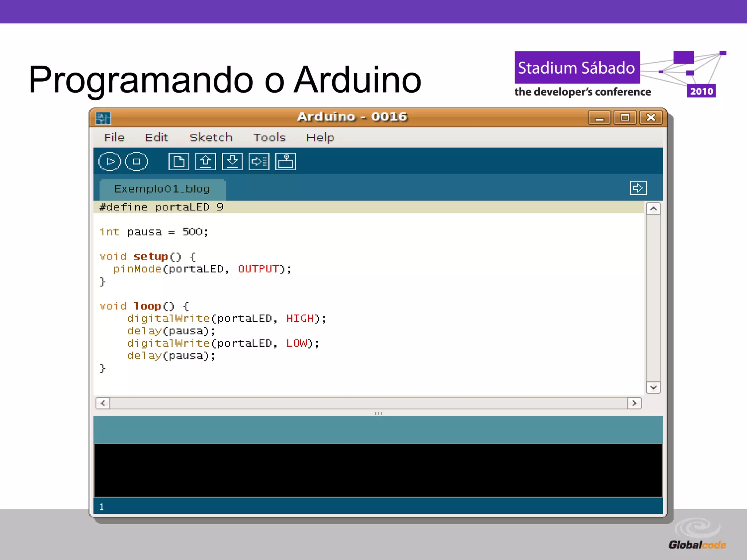This screenshot has height=560, width=747.
Task: Open the Tools menu
Action: 270,137
